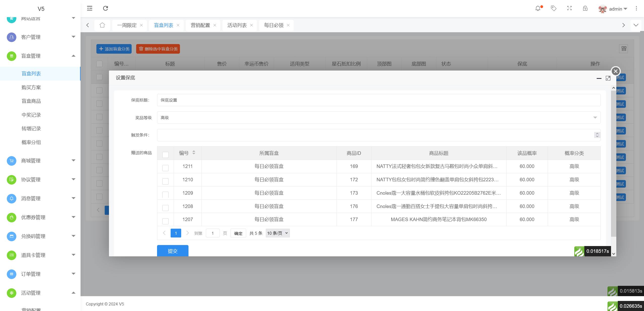This screenshot has width=644, height=311.
Task: Click the refresh page icon
Action: point(105,8)
